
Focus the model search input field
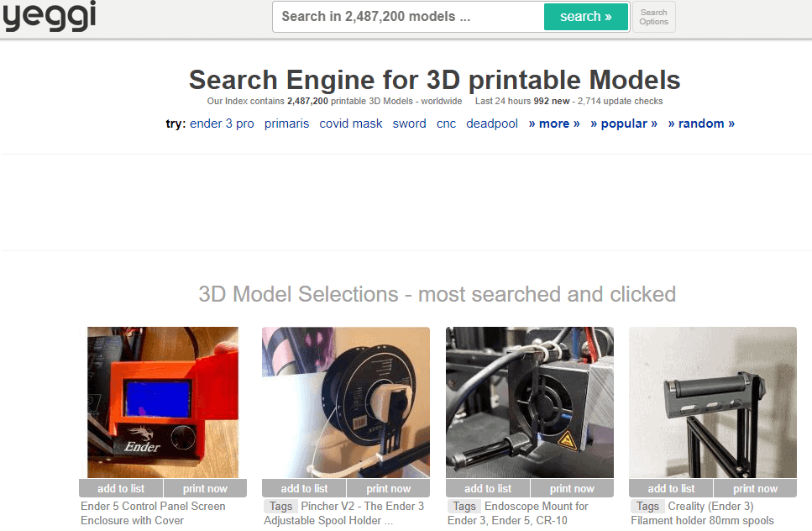click(x=407, y=17)
